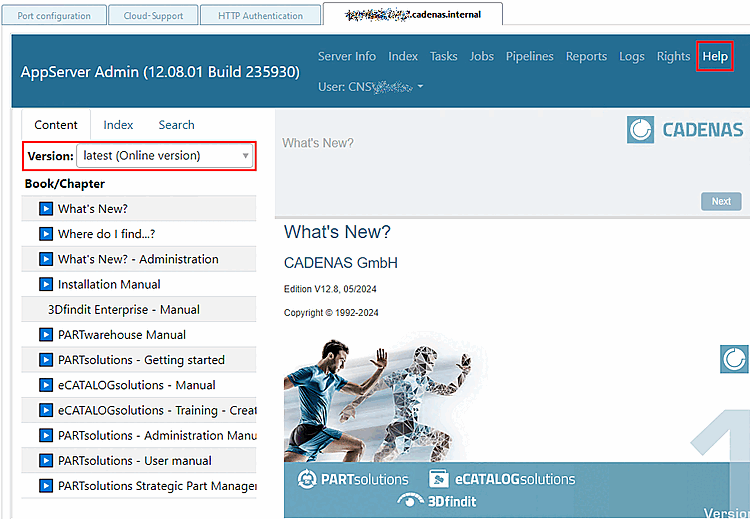
Task: Expand PARTsolutions Strategic Part Management arrow icon
Action: pos(46,486)
